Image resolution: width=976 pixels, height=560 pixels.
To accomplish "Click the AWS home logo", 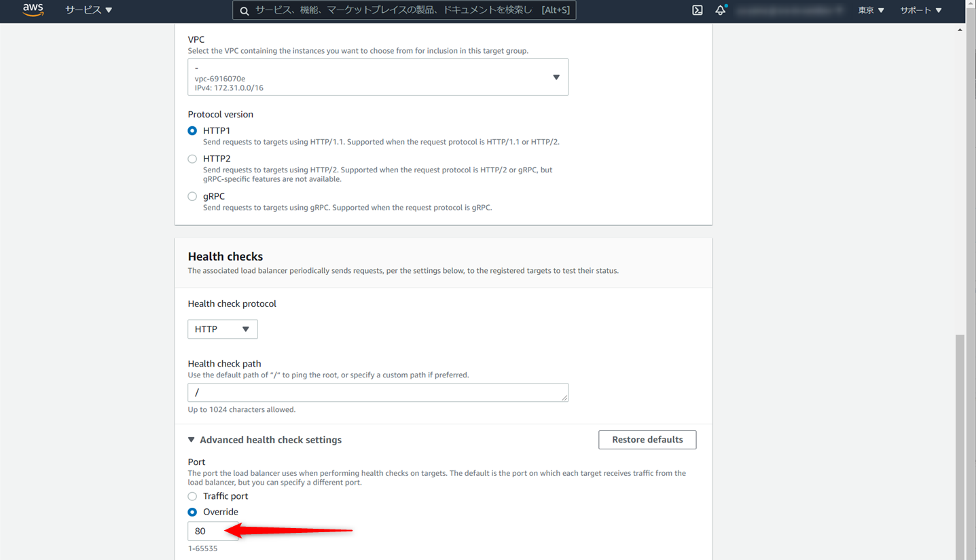I will (x=33, y=10).
